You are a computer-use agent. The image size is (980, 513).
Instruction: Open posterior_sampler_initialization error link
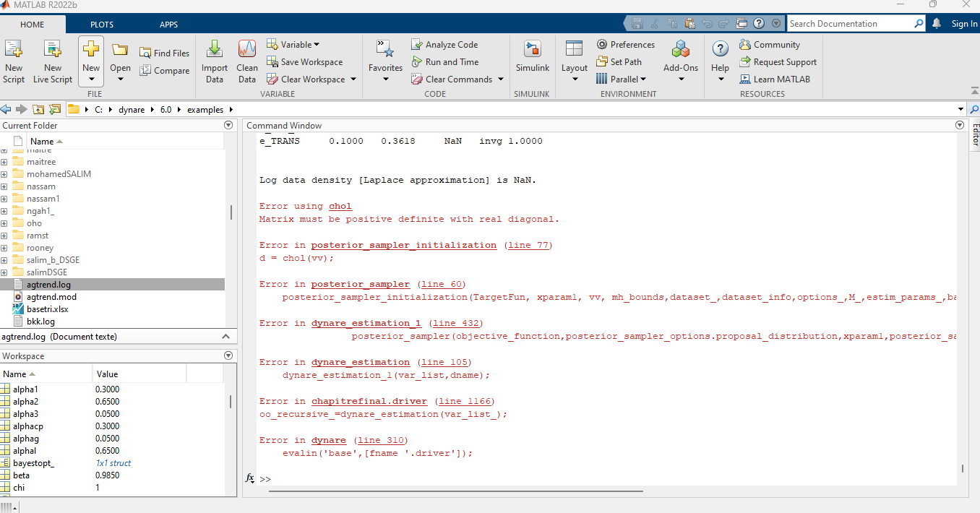click(x=404, y=245)
